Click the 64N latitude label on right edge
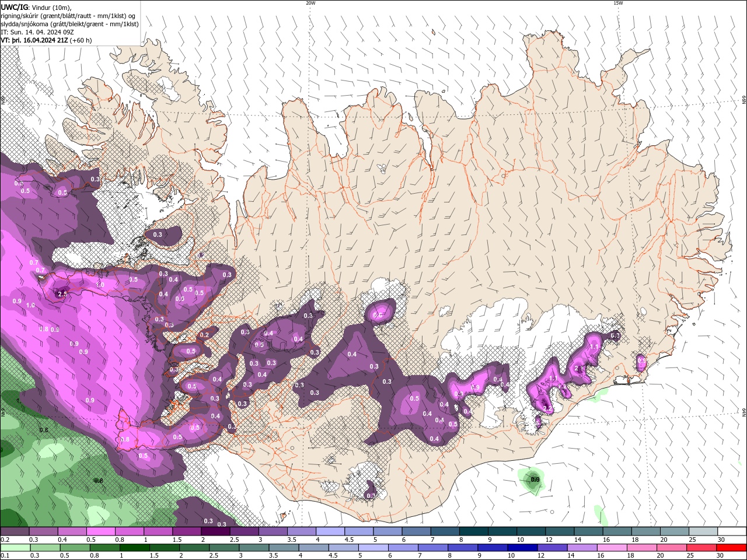Screen dimensions: 747x560 (x=744, y=413)
